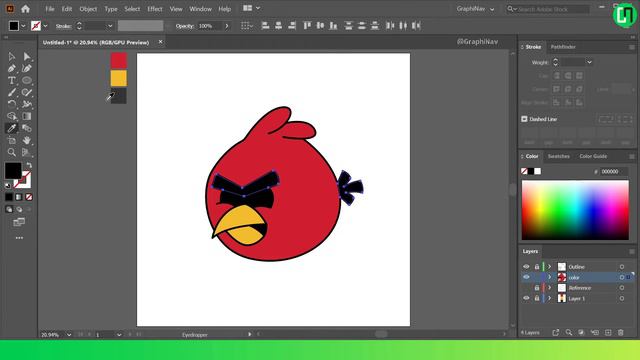Select the Ellipse shape tool
The width and height of the screenshot is (640, 360).
click(x=27, y=80)
